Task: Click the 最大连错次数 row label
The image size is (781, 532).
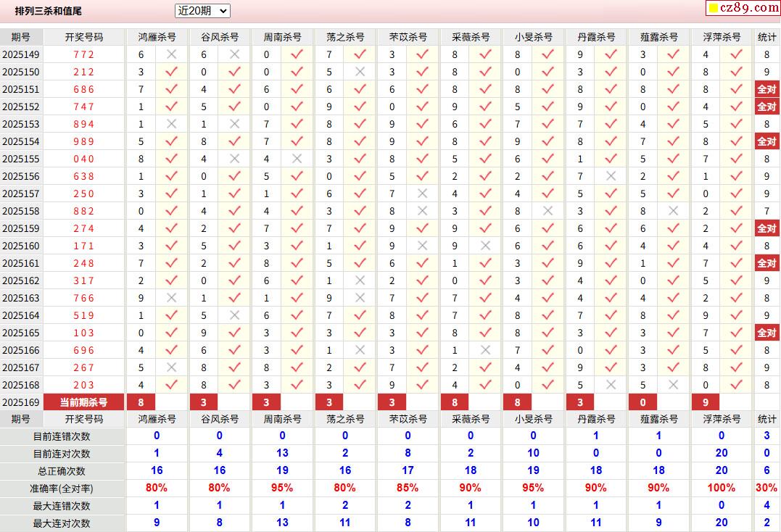Action: (62, 506)
